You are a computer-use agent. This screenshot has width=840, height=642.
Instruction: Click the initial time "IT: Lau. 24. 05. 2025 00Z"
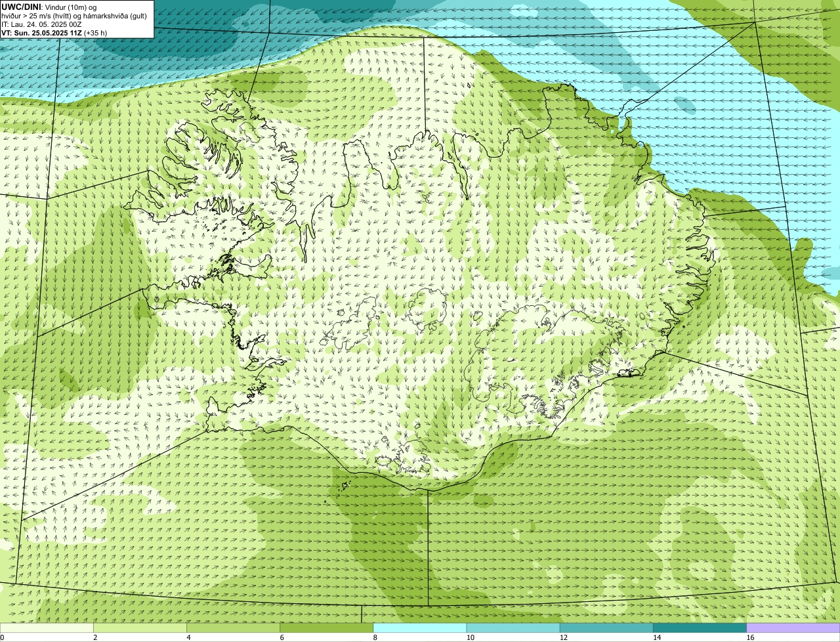[41, 24]
